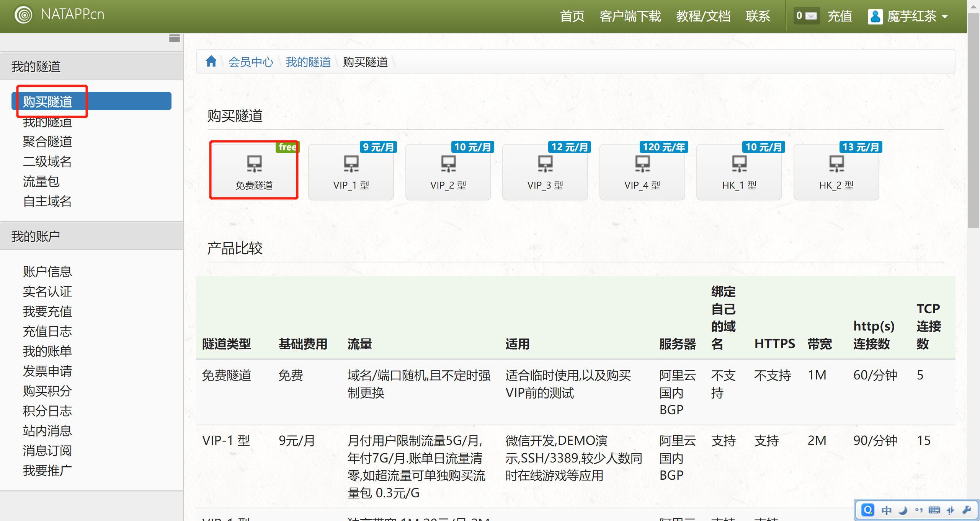Click the 隧道类型 column header
The width and height of the screenshot is (980, 521).
[227, 344]
